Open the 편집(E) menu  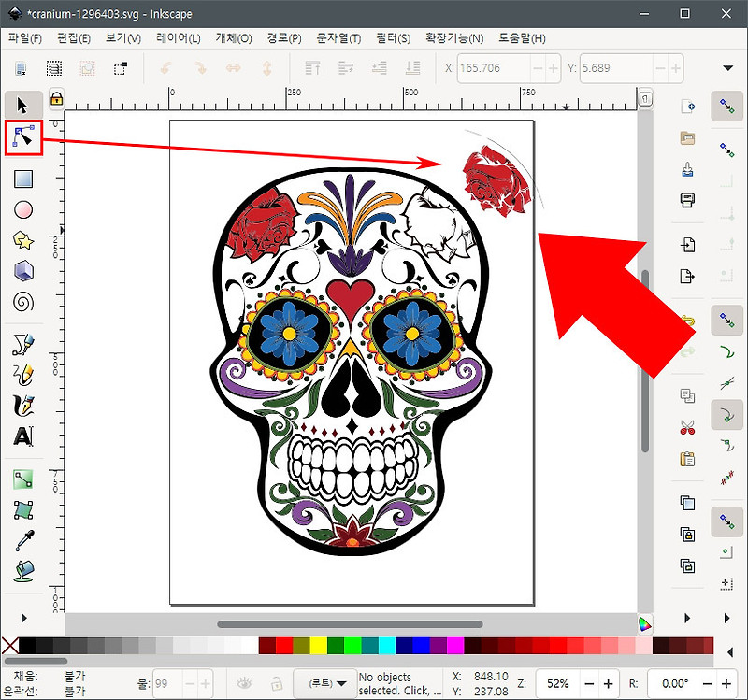[74, 38]
